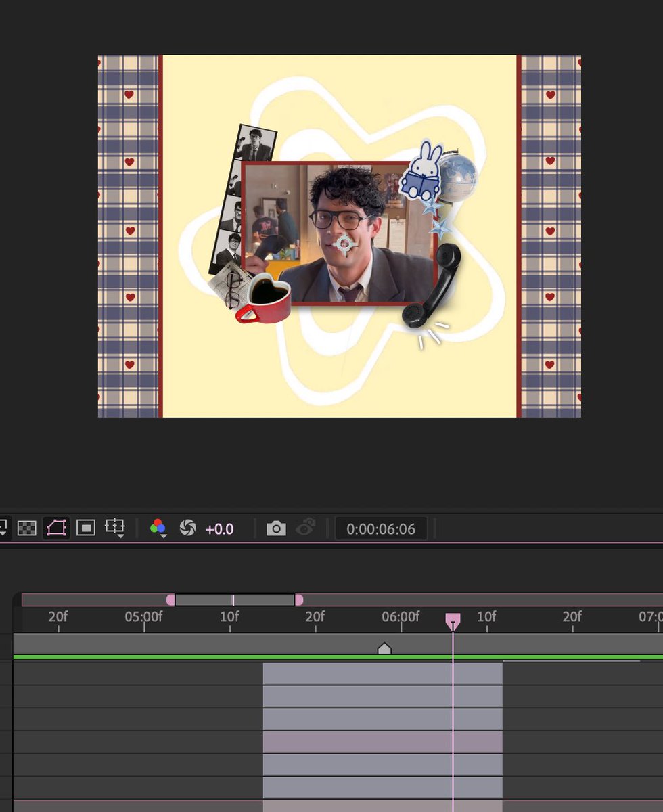
Task: Click the anchor point crosshair on the portrait
Action: 345,244
